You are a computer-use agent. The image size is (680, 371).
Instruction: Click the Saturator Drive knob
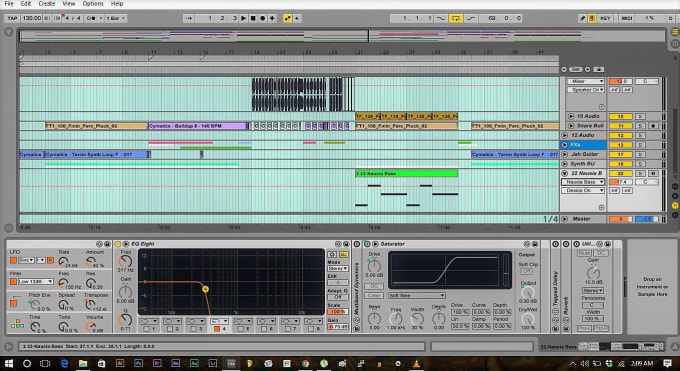point(374,266)
